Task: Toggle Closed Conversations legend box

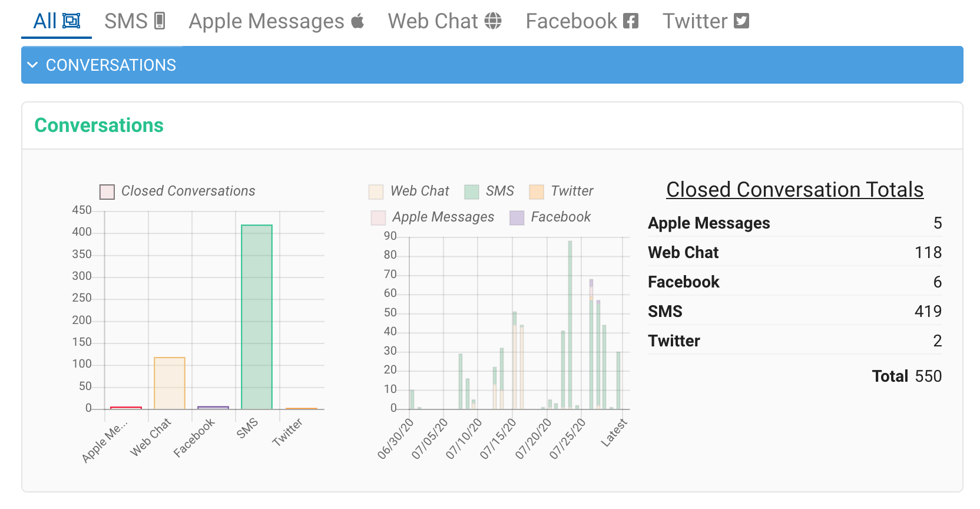Action: click(x=107, y=191)
